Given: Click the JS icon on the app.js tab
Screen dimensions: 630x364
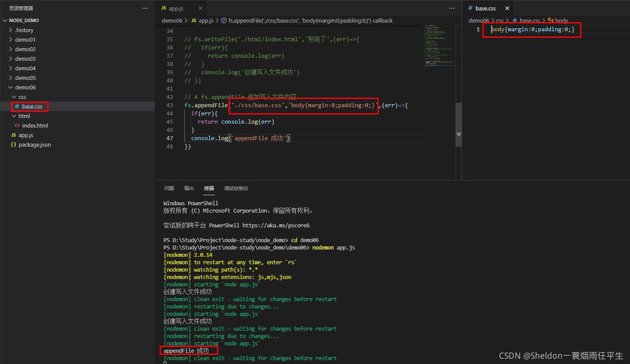Looking at the screenshot, I should point(164,8).
